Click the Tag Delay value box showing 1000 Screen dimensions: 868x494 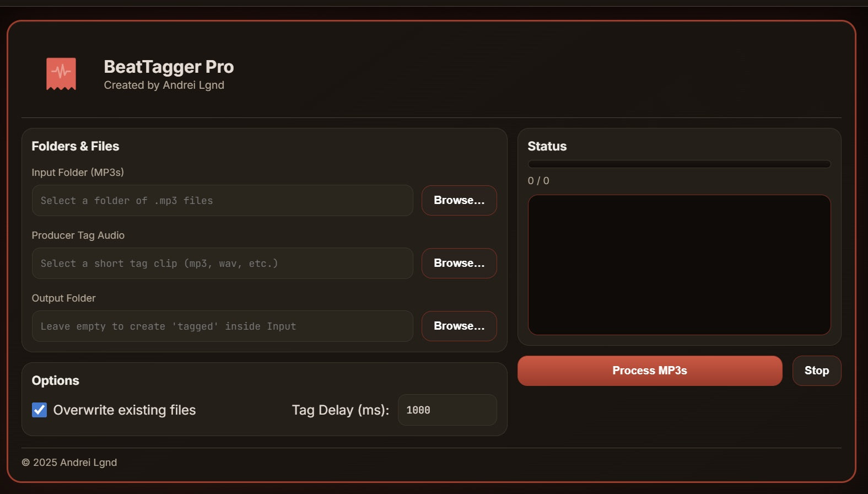pyautogui.click(x=446, y=410)
